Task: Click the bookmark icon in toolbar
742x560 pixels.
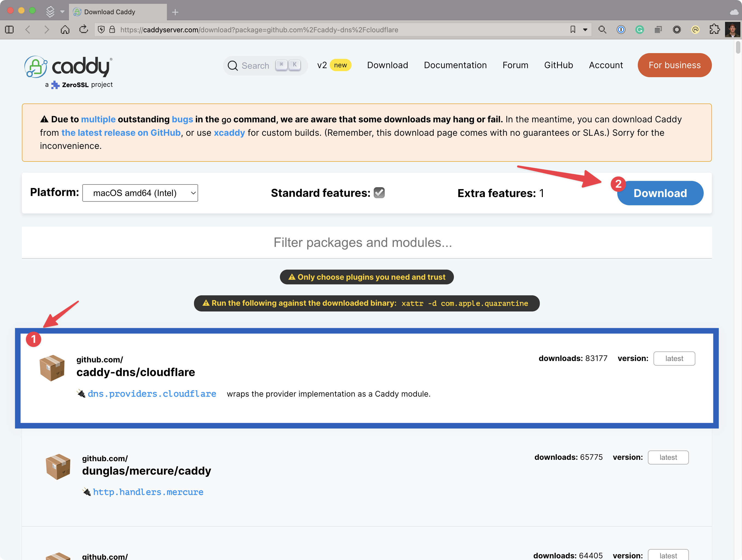Action: coord(573,29)
